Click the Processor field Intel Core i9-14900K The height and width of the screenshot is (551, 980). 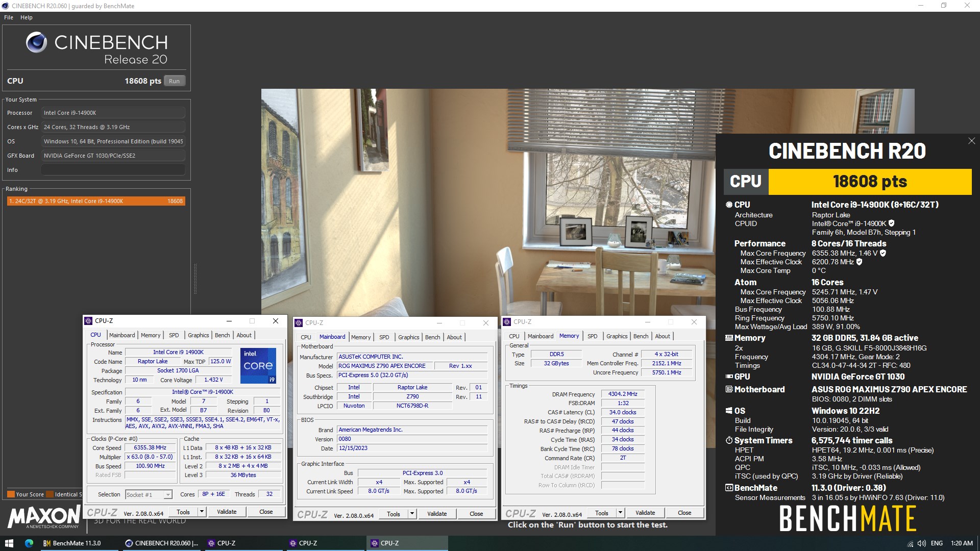(x=113, y=113)
